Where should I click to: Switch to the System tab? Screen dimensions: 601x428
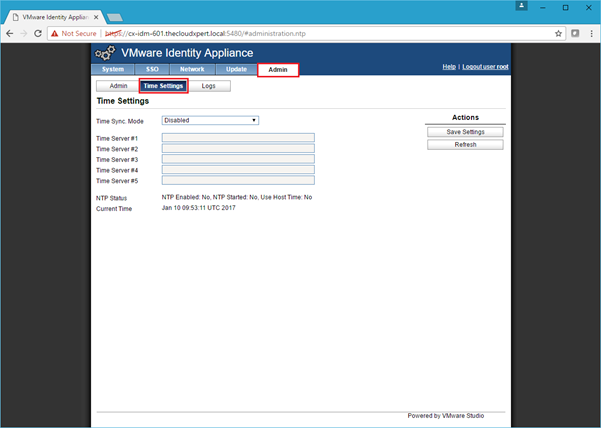tap(112, 69)
